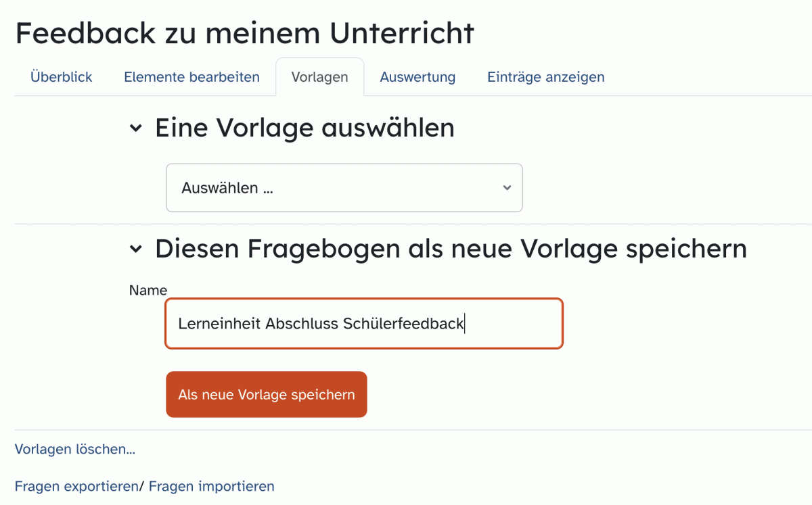Follow the 'Fragen importieren' link
Screen dimensions: 812x505
click(212, 486)
